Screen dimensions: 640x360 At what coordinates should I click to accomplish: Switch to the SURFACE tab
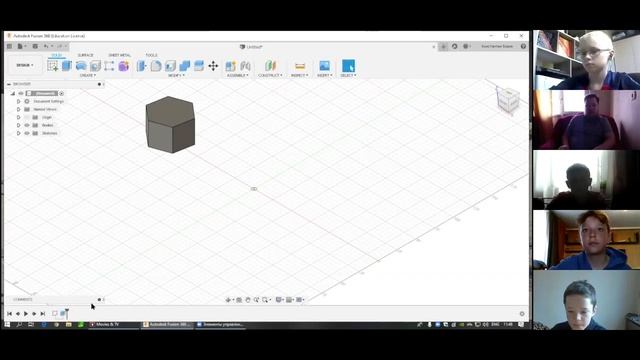click(x=86, y=55)
